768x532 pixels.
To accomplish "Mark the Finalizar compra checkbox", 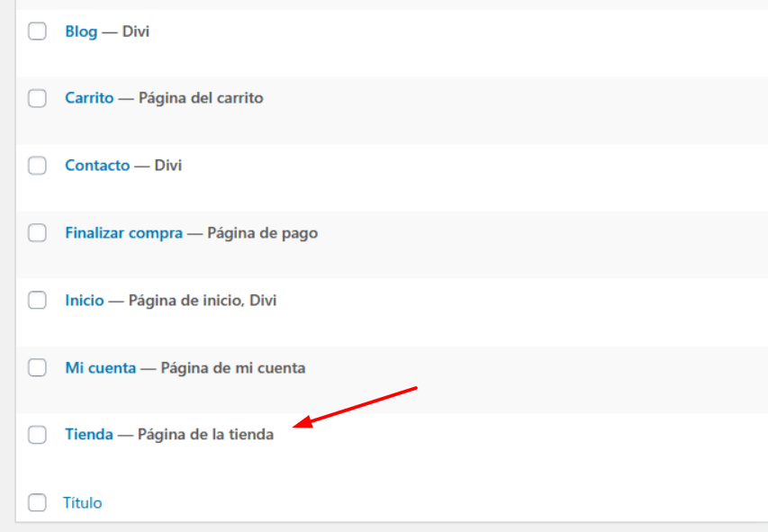I will [x=37, y=233].
